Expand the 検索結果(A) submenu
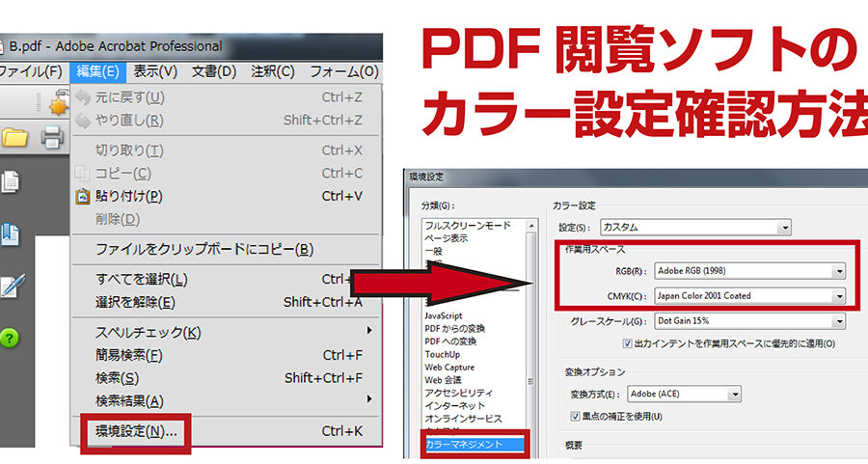 [227, 401]
